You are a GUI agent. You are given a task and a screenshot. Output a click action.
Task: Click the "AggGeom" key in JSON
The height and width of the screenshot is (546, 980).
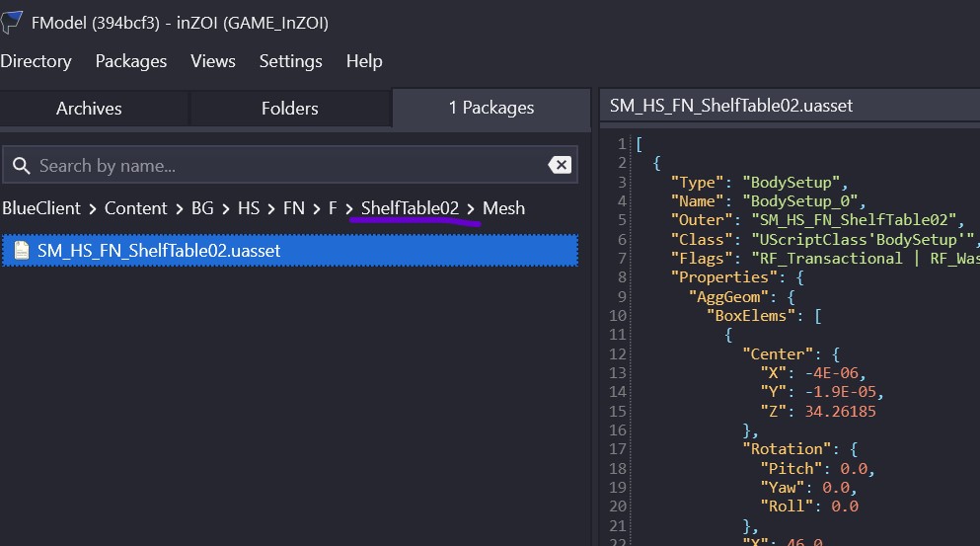(728, 296)
